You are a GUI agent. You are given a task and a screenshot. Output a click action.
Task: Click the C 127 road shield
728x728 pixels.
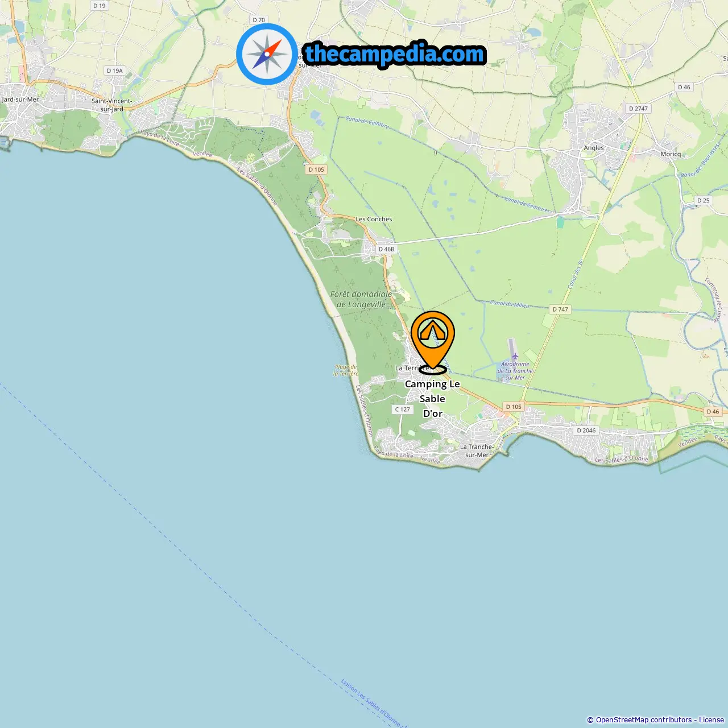[x=403, y=409]
